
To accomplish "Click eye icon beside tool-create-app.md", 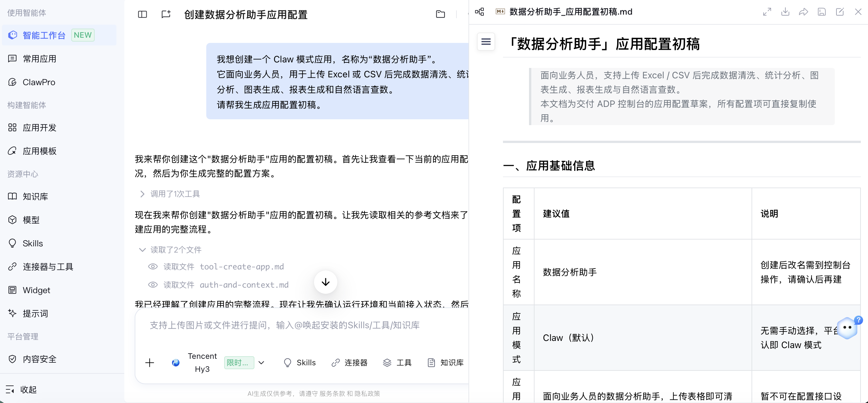I will point(153,266).
